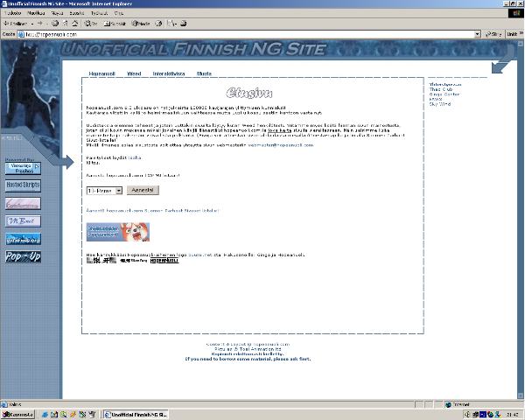Open the Hopeanuoli navigation tab

tap(101, 74)
